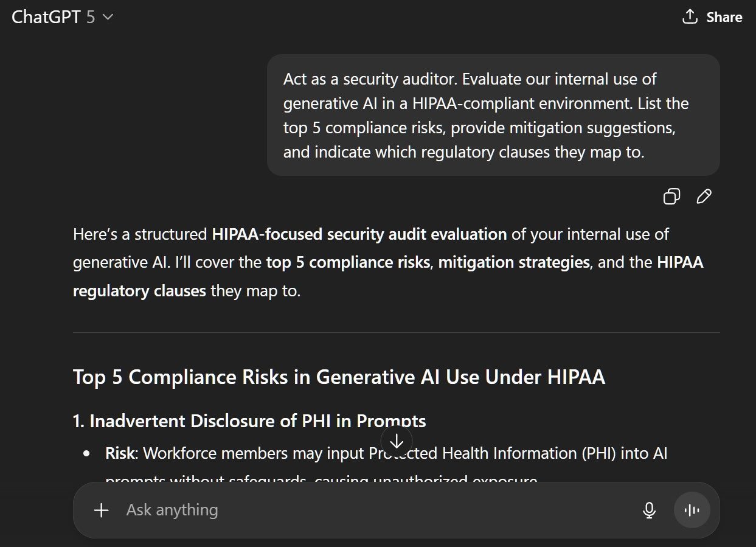Copy the user prompt message
756x547 pixels.
[671, 197]
